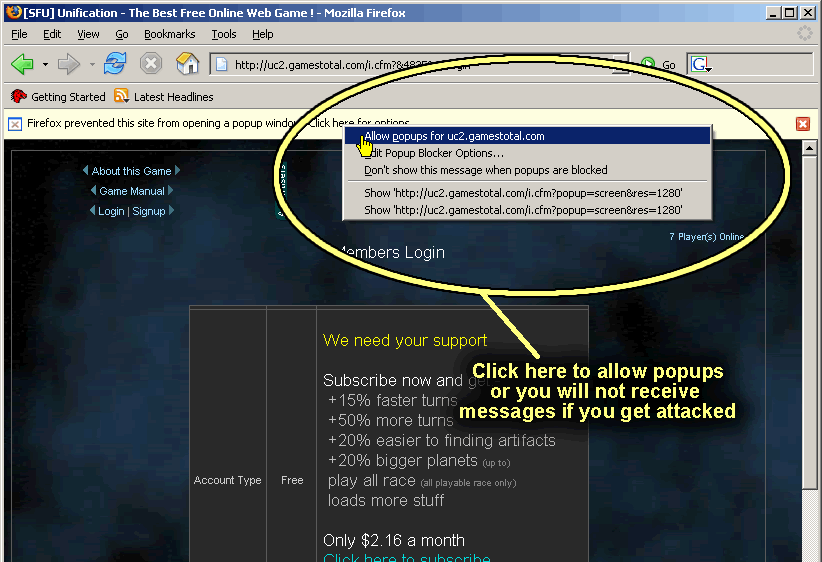Click the Home icon in toolbar
Viewport: 822px width, 562px height.
click(x=187, y=64)
